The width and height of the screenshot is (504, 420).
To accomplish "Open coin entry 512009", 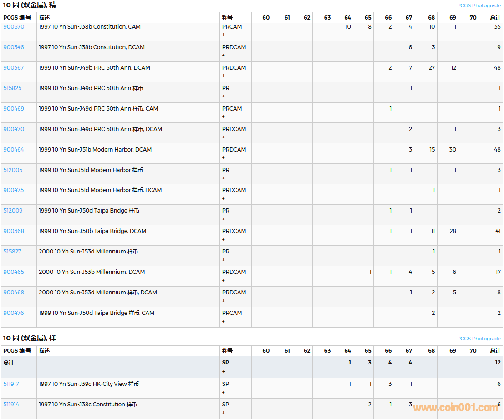I will tap(13, 211).
